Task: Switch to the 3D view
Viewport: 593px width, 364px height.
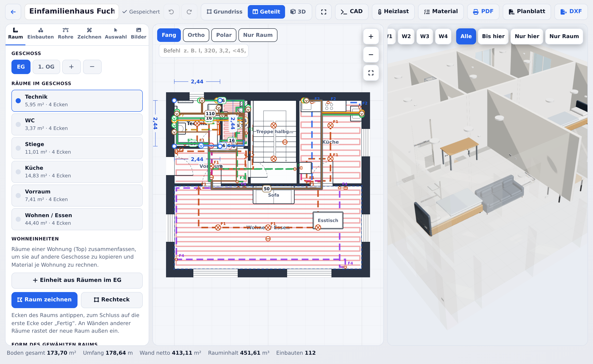Action: [298, 12]
